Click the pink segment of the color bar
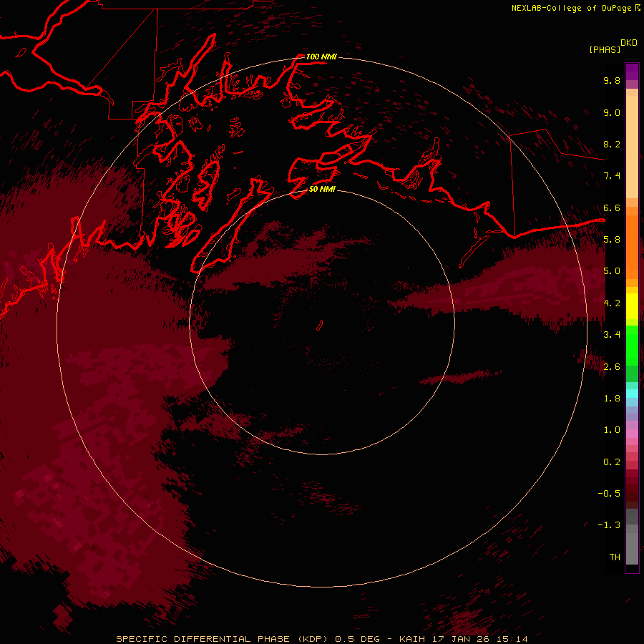The width and height of the screenshot is (644, 644). [x=632, y=434]
